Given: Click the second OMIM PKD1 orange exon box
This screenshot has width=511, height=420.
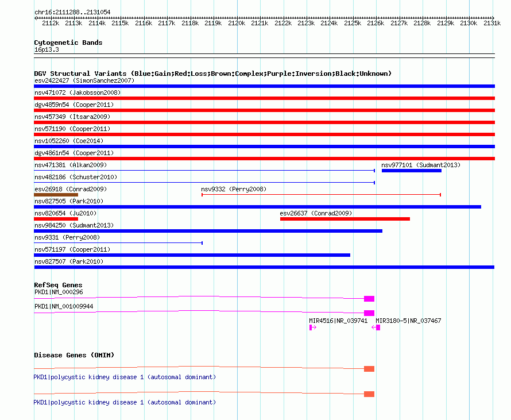Looking at the screenshot, I should pos(369,394).
